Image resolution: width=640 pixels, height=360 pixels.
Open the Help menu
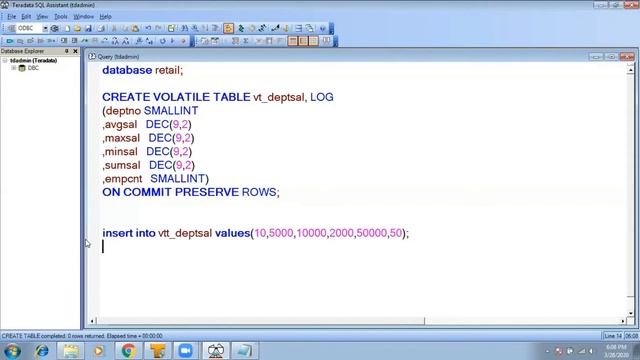point(105,17)
